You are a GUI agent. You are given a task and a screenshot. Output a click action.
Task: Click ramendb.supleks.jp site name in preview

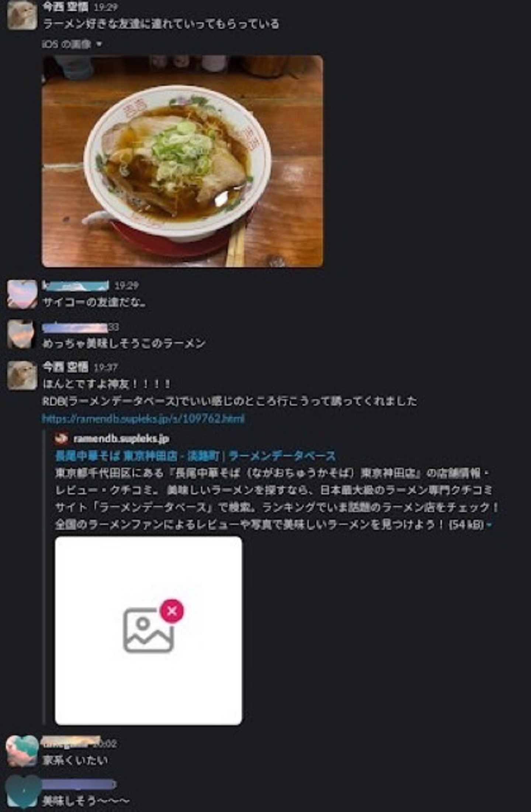point(121,438)
